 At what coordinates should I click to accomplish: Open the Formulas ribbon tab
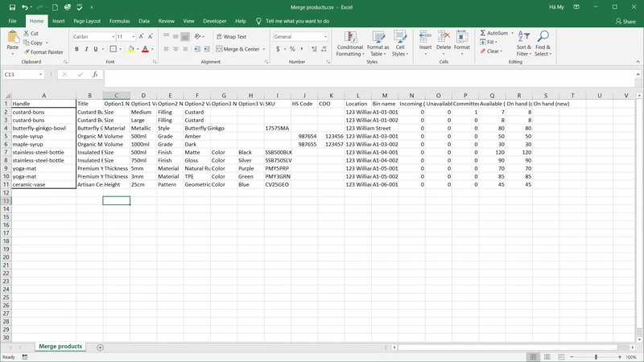[x=119, y=21]
